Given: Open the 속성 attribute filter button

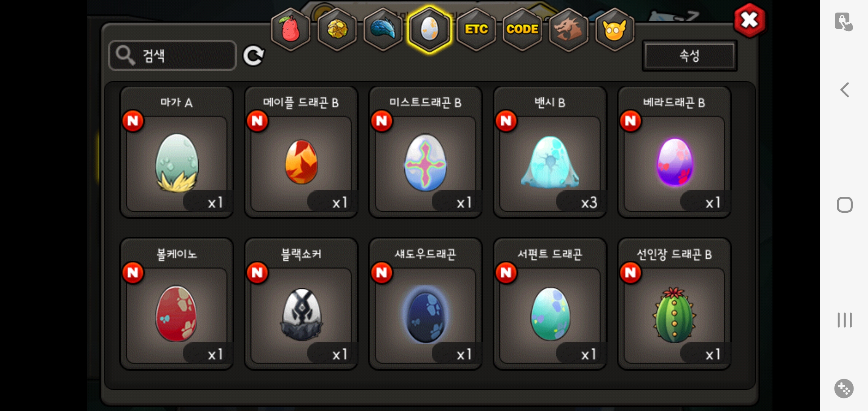Looking at the screenshot, I should [x=689, y=56].
